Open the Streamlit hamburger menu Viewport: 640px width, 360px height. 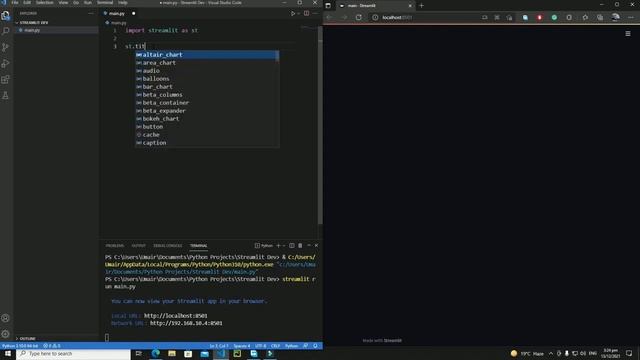[628, 33]
